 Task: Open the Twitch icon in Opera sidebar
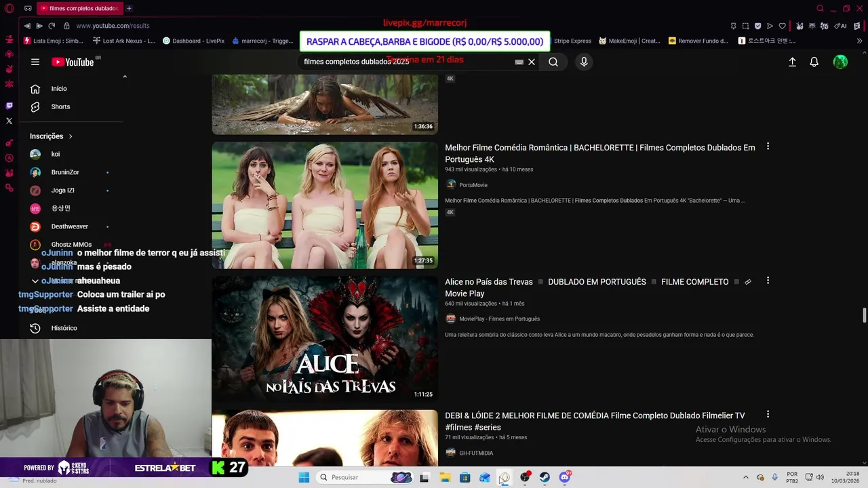(x=9, y=106)
